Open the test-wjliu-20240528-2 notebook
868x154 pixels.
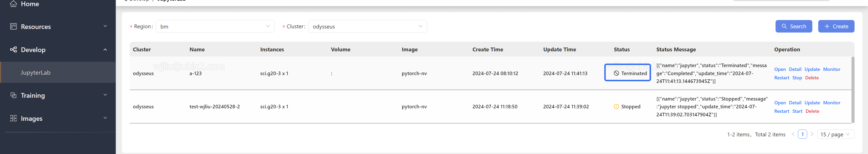[x=780, y=103]
